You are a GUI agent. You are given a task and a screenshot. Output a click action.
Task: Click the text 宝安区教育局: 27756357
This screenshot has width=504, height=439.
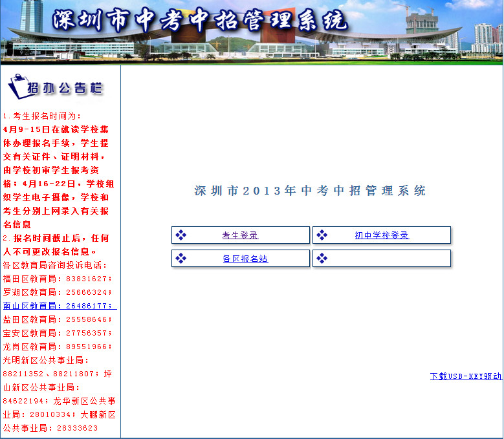57,333
